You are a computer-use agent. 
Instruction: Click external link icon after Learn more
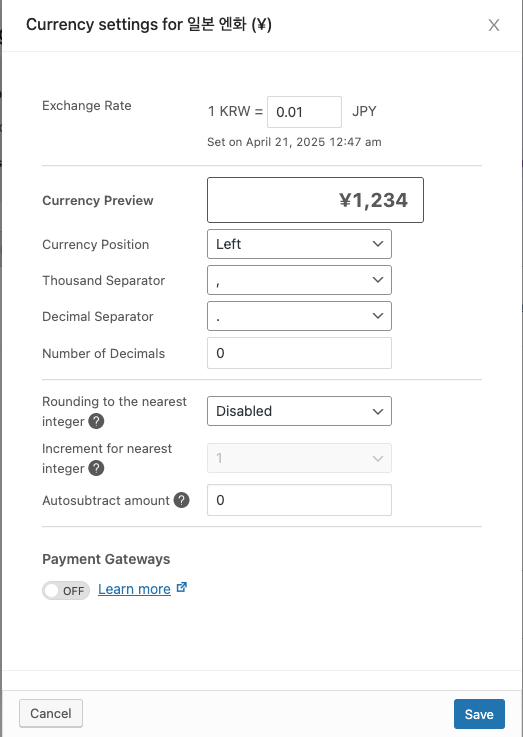[x=182, y=588]
